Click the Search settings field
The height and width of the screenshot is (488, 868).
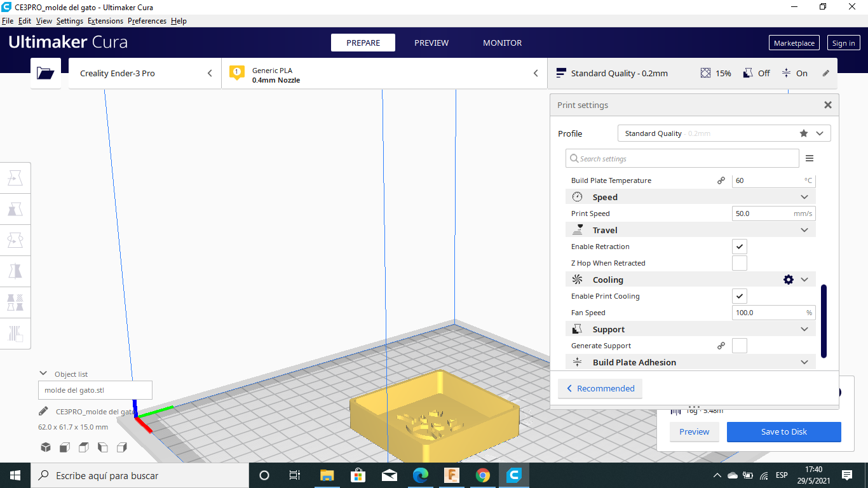click(x=682, y=158)
